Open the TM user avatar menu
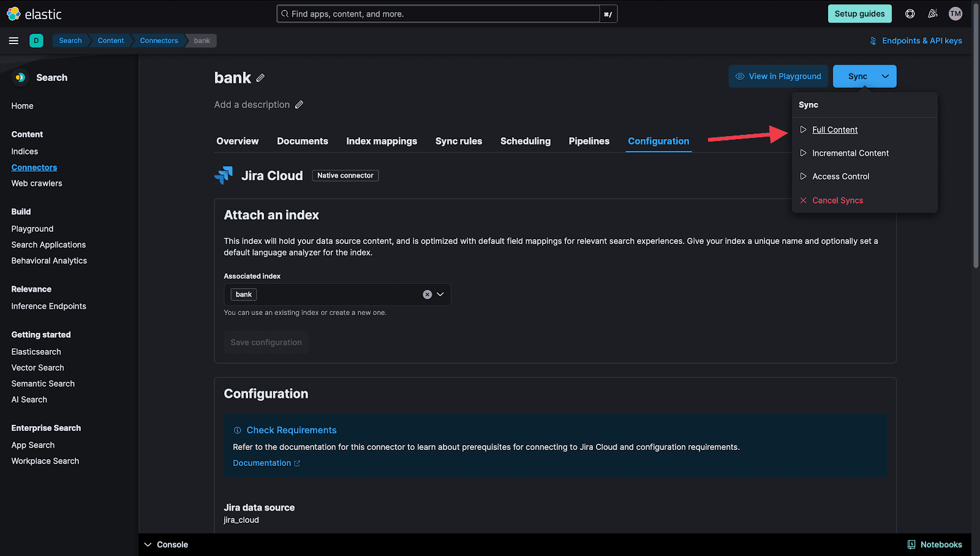980x556 pixels. [x=955, y=13]
